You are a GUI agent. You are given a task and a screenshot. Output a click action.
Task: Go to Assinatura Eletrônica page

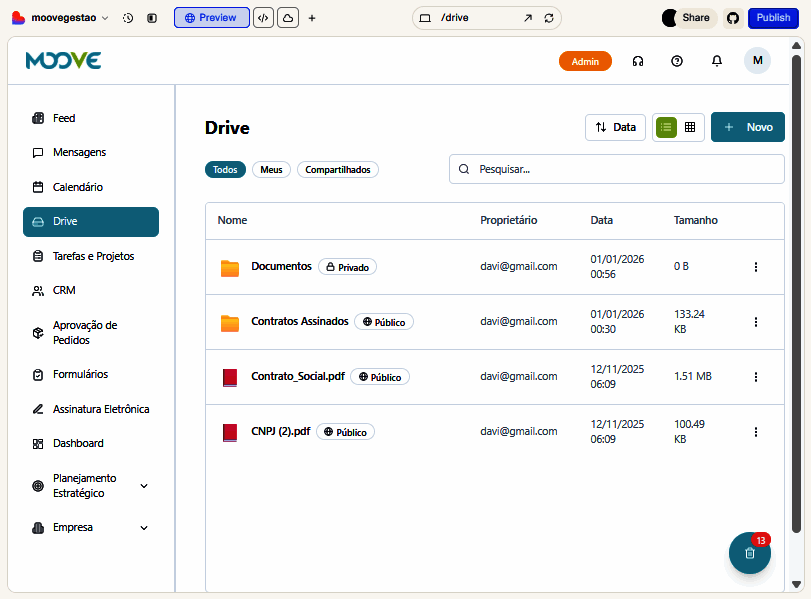point(100,409)
